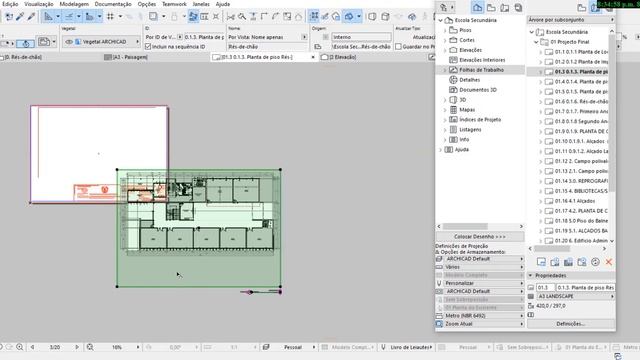The width and height of the screenshot is (640, 360).
Task: Open the Documentação menu
Action: (113, 4)
